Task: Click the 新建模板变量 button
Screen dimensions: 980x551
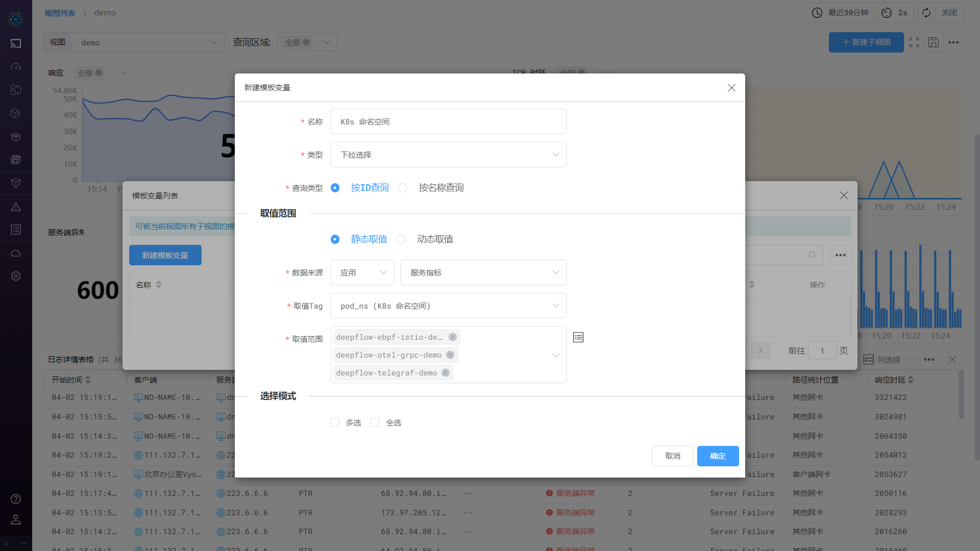Action: click(x=165, y=255)
